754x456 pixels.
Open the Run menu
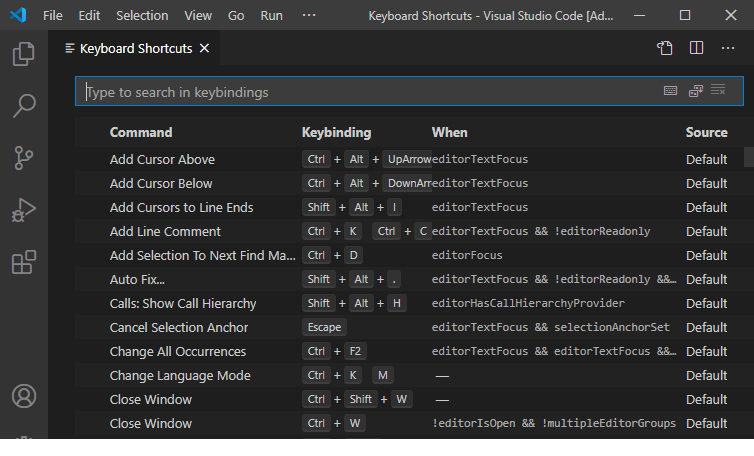point(272,15)
